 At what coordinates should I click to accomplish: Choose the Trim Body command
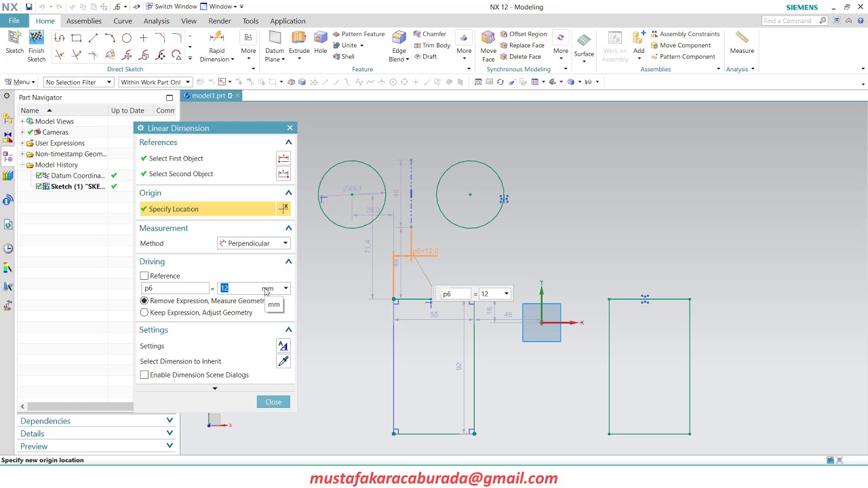[431, 45]
